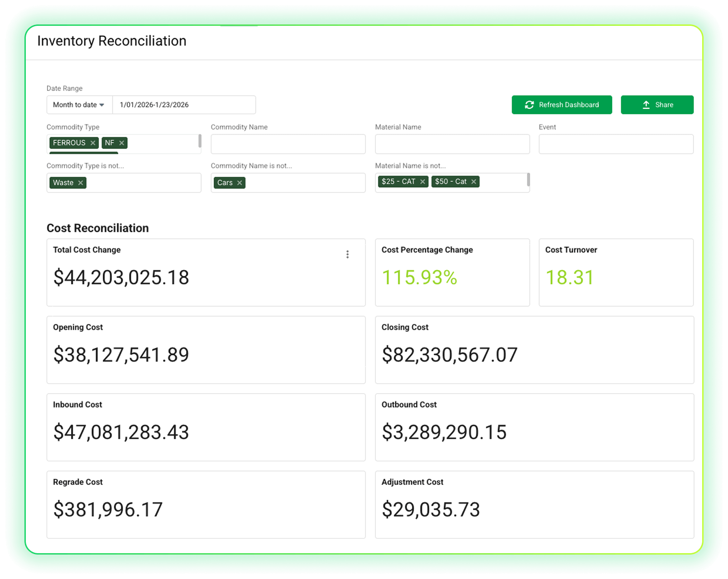This screenshot has height=579, width=728.
Task: Click the date range 1/01/2026-1/23/2026 field
Action: (x=183, y=105)
